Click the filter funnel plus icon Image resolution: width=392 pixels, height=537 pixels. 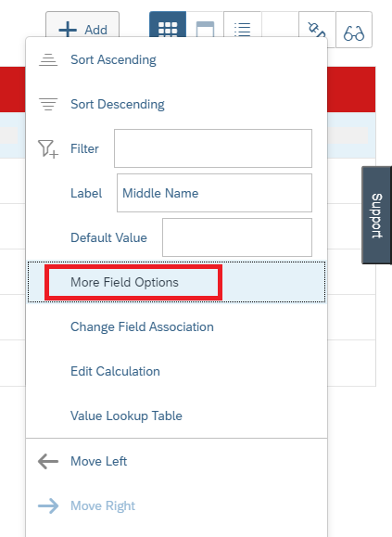pos(48,148)
